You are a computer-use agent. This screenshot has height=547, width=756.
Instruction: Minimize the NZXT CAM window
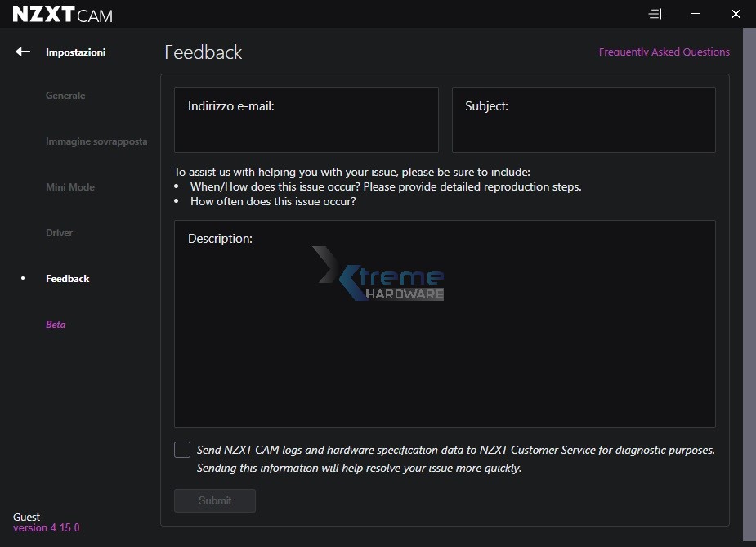(x=695, y=14)
